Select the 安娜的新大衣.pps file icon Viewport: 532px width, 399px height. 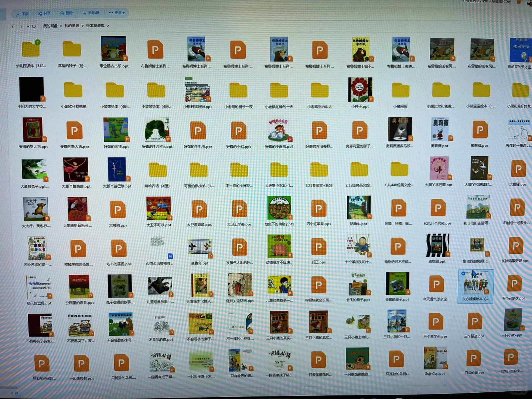click(x=74, y=130)
